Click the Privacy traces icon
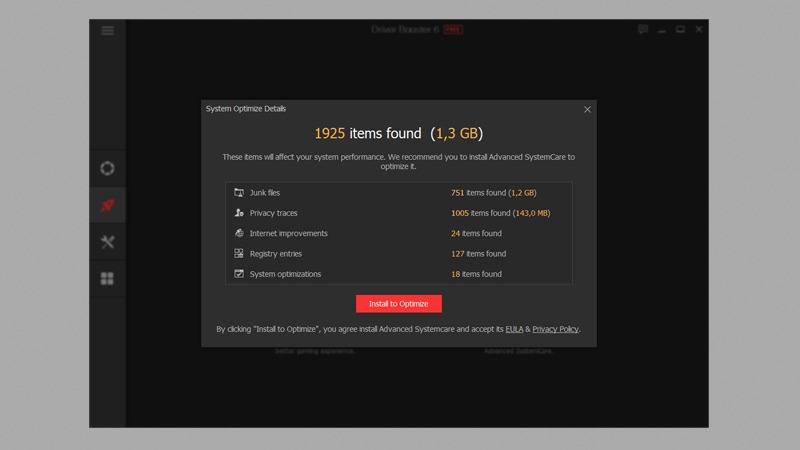This screenshot has height=450, width=800. [239, 213]
